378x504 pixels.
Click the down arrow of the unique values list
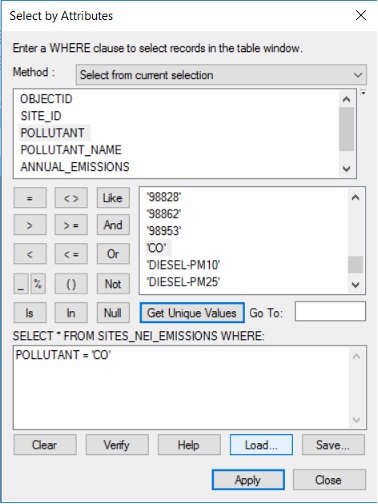pos(355,285)
